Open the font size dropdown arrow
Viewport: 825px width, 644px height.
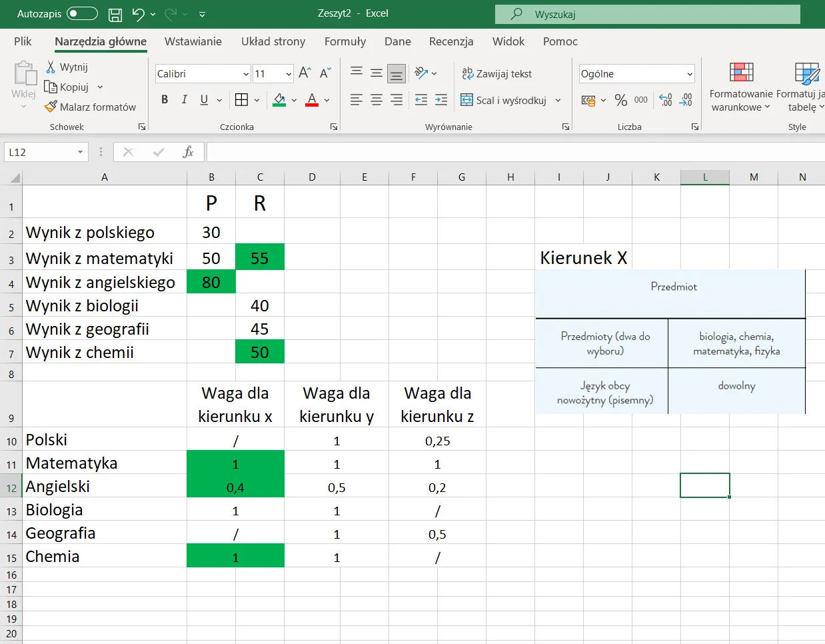pos(289,74)
